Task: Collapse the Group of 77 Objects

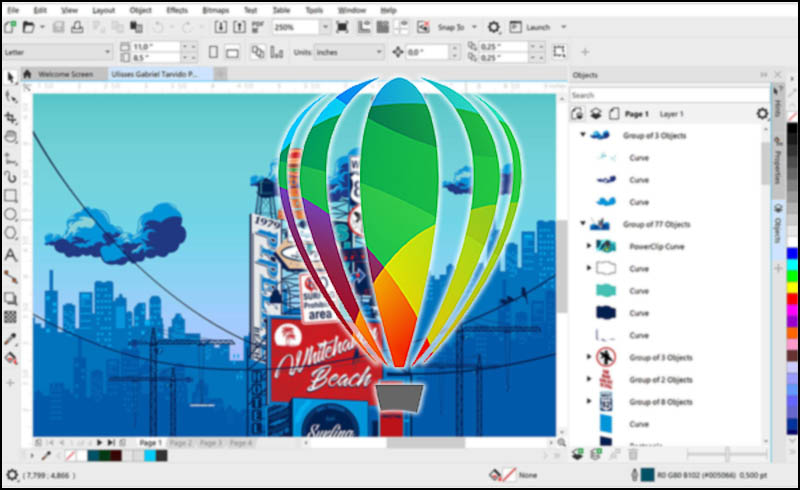Action: 583,225
